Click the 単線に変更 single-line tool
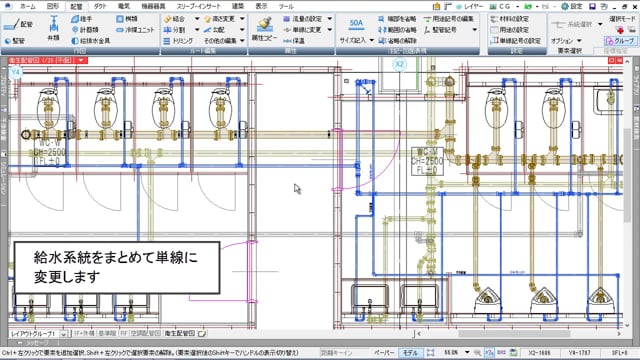 click(x=303, y=30)
